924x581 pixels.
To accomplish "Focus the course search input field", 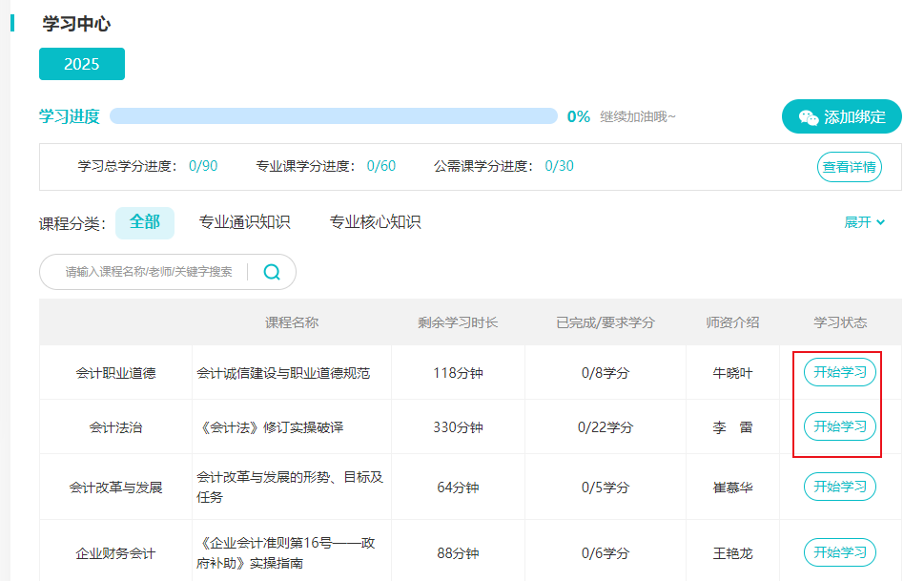I will (149, 272).
